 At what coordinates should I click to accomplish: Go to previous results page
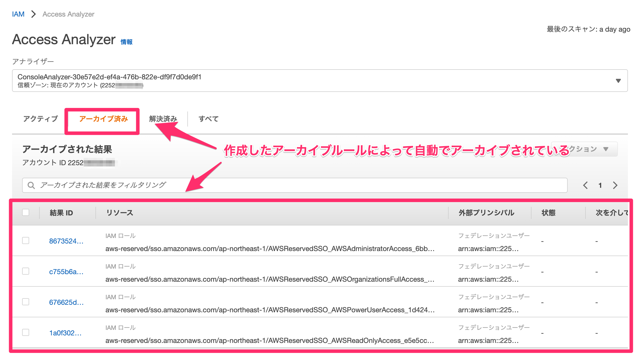click(x=585, y=185)
